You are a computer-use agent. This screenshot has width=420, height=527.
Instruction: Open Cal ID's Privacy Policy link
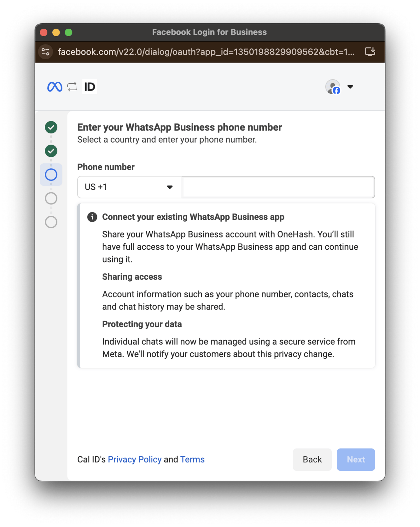135,459
